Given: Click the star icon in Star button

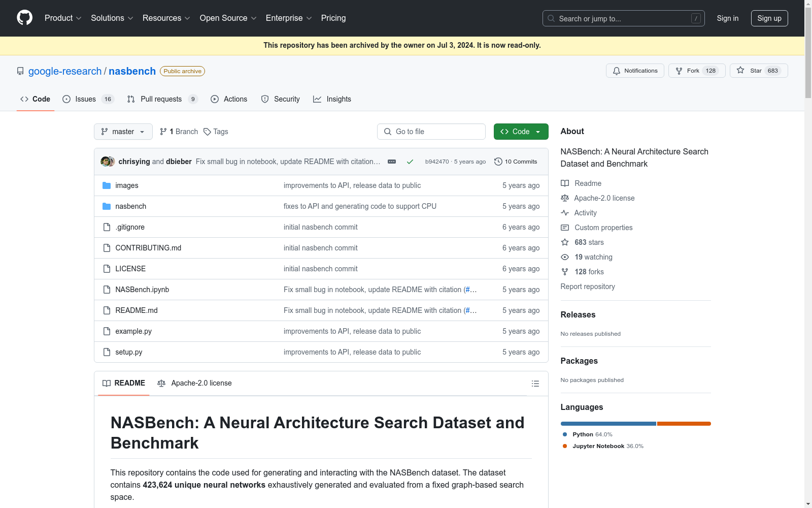Looking at the screenshot, I should 740,70.
